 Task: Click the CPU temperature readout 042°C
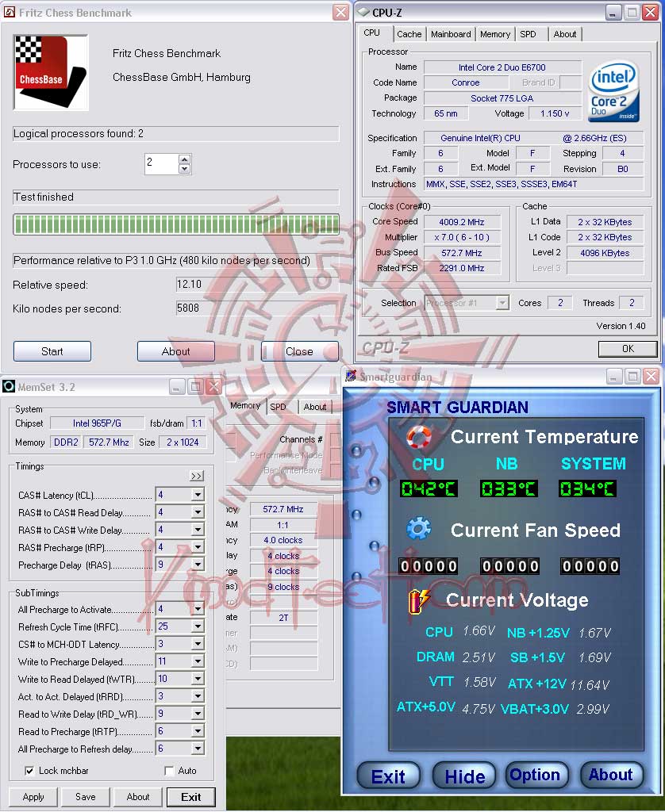pos(429,488)
